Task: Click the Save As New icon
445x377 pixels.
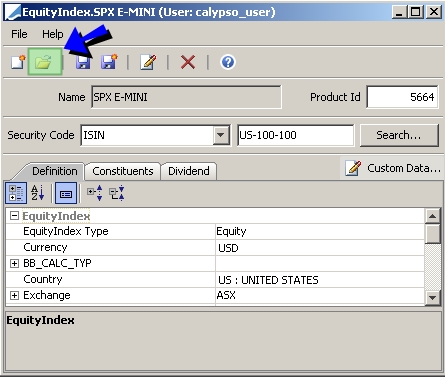Action: (x=109, y=62)
